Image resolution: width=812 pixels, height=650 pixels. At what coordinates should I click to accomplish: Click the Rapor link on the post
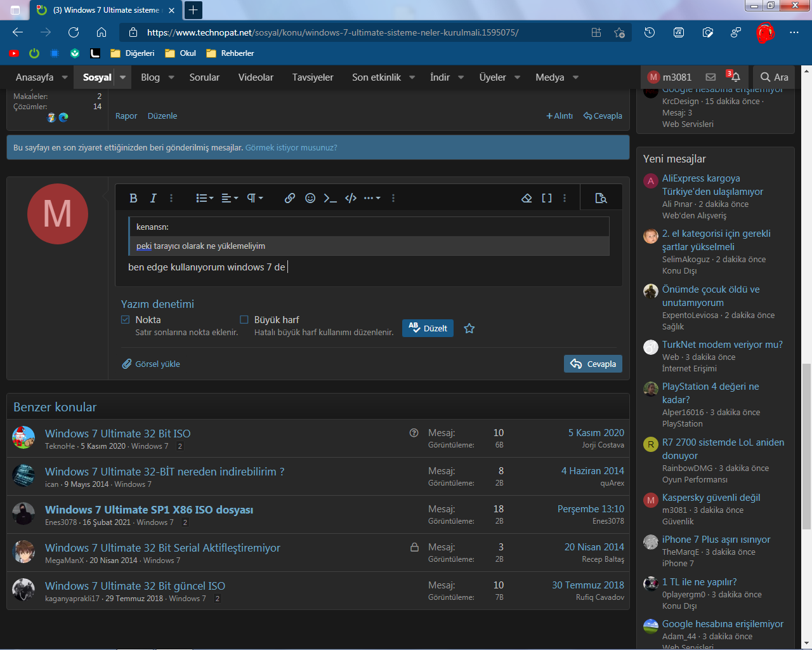click(126, 116)
